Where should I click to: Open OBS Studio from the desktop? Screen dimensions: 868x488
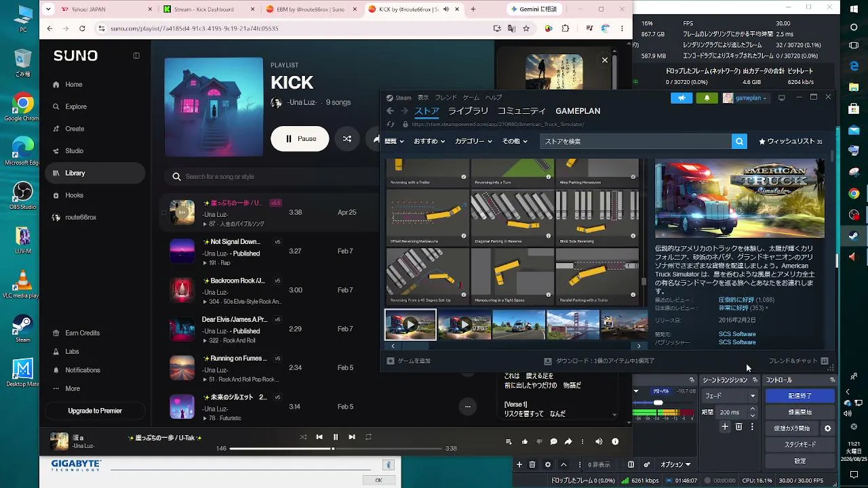[23, 196]
